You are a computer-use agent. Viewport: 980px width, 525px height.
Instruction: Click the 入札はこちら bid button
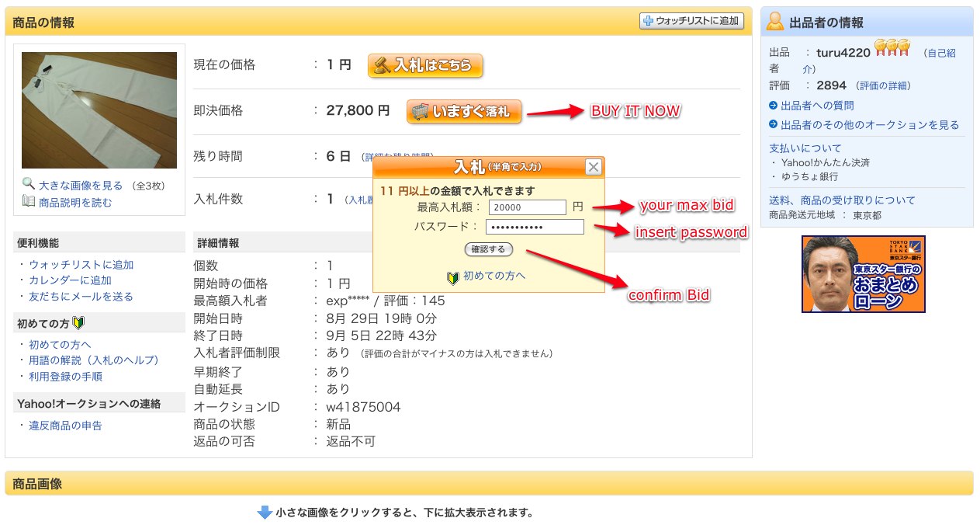[x=424, y=66]
